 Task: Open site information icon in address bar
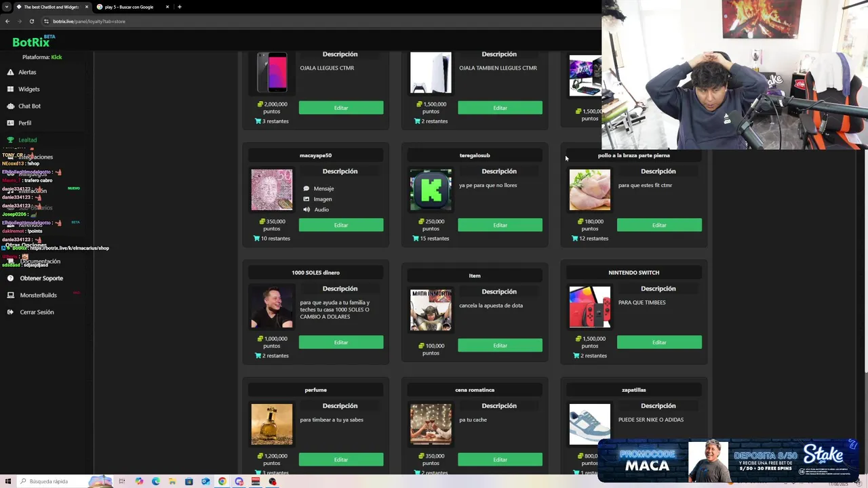pyautogui.click(x=46, y=21)
